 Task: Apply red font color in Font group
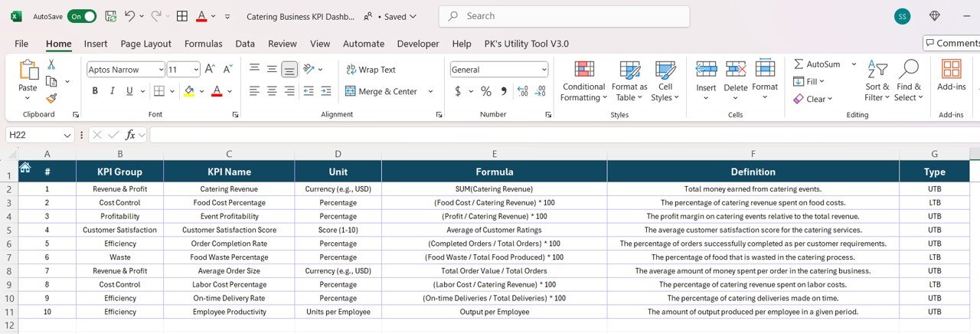[217, 91]
